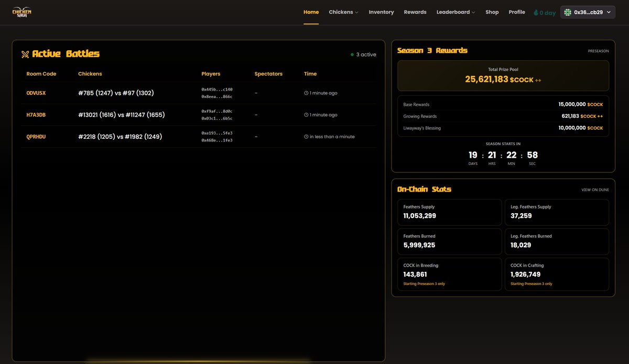The height and width of the screenshot is (364, 629).
Task: Click the 3 active battles count
Action: tap(366, 54)
